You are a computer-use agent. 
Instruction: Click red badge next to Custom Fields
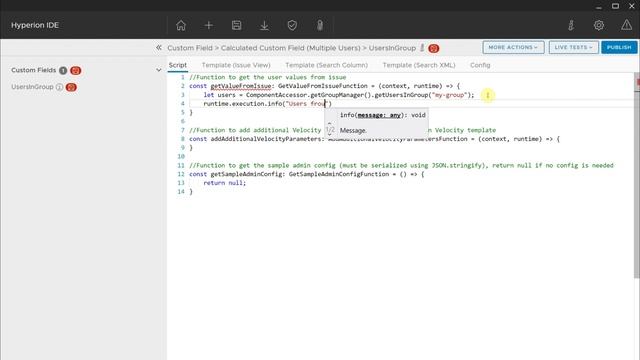tap(76, 71)
